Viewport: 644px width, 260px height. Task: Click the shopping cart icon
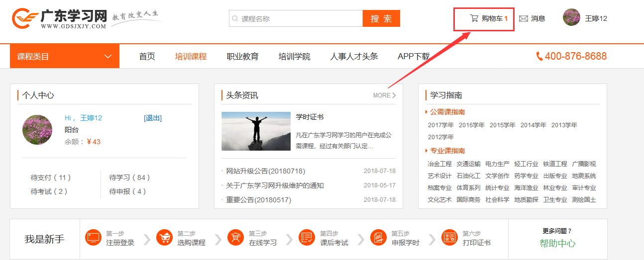point(474,18)
